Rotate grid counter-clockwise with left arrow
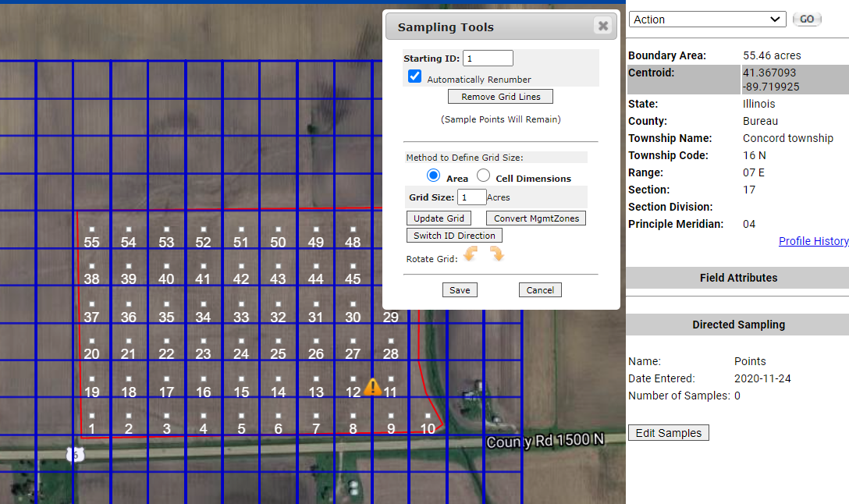Screen dimensions: 849x504 (x=471, y=254)
